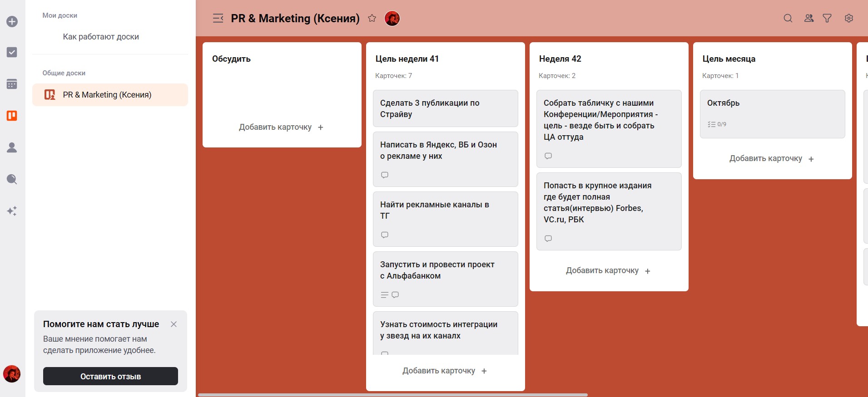The width and height of the screenshot is (868, 397).
Task: Open the 0/9 checklist on Октябрь card
Action: [x=717, y=124]
